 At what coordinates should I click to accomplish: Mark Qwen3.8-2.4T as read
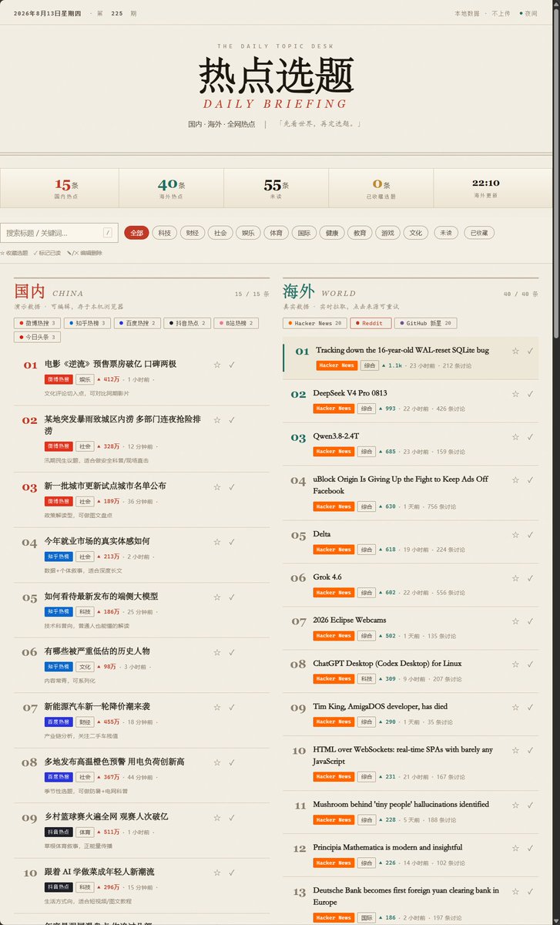(x=530, y=437)
